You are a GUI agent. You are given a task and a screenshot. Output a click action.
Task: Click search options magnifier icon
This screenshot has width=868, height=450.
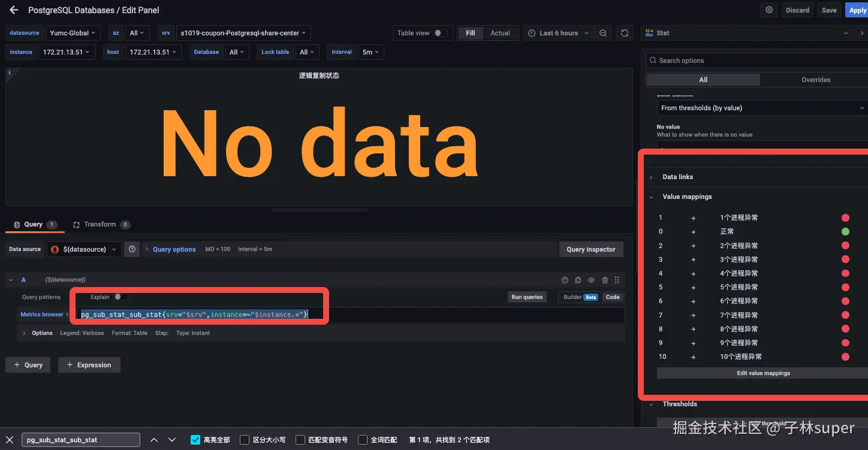tap(653, 61)
